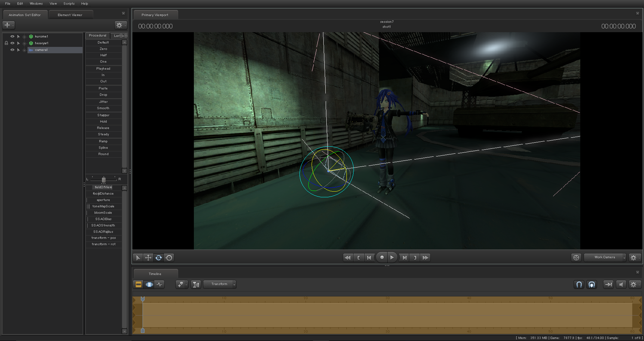Choose the move manipulator tool
Screen dimensions: 644x341
tap(148, 258)
